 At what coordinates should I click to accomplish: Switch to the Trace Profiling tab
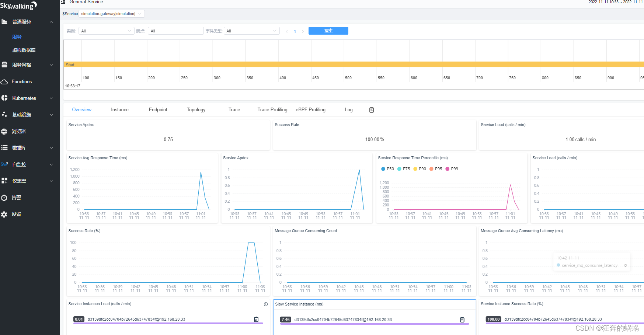(272, 110)
